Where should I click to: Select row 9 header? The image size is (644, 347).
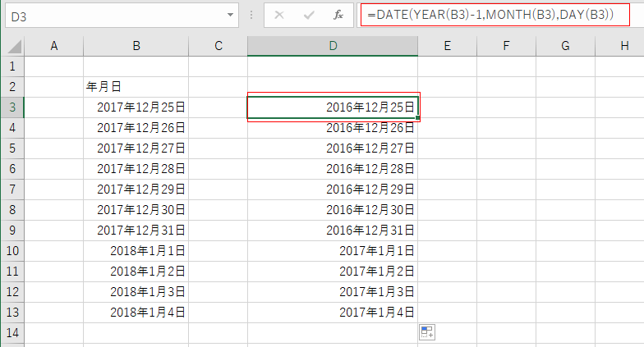(12, 230)
